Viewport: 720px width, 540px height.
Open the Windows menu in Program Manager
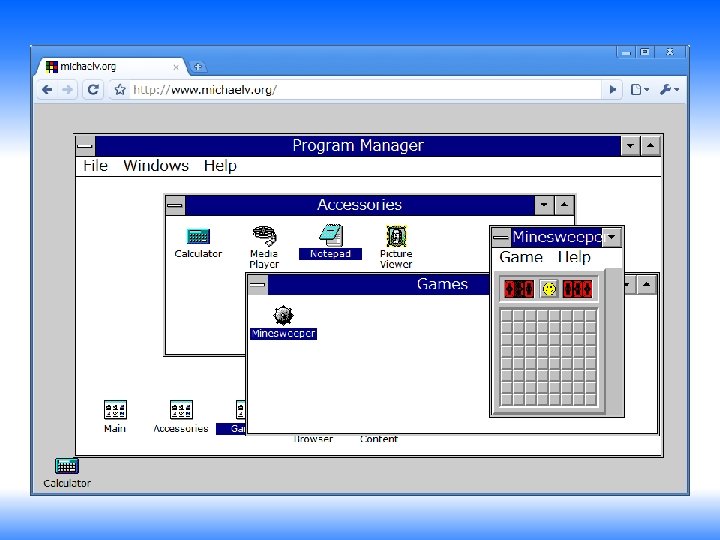156,166
